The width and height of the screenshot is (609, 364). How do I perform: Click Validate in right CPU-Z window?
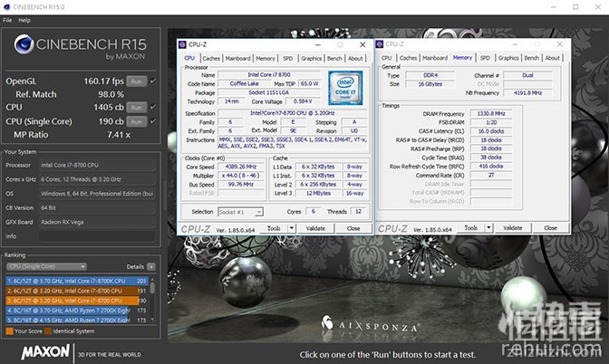pos(513,228)
